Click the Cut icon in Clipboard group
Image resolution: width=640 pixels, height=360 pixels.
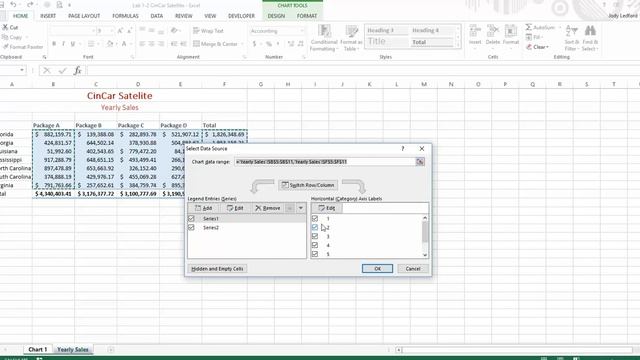click(6, 27)
